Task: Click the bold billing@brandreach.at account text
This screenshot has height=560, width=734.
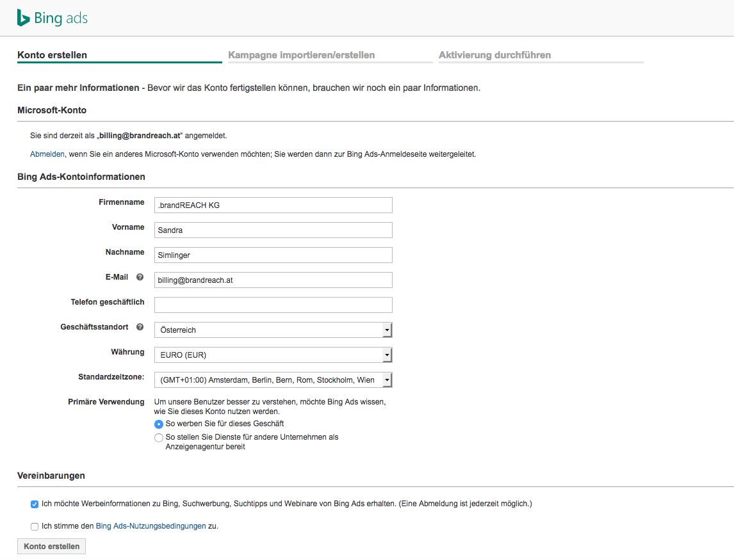Action: (x=140, y=136)
